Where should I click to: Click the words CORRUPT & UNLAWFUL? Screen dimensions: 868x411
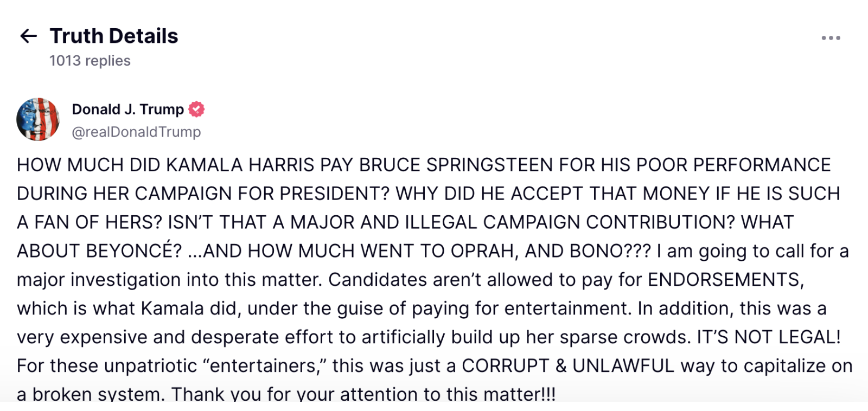568,366
